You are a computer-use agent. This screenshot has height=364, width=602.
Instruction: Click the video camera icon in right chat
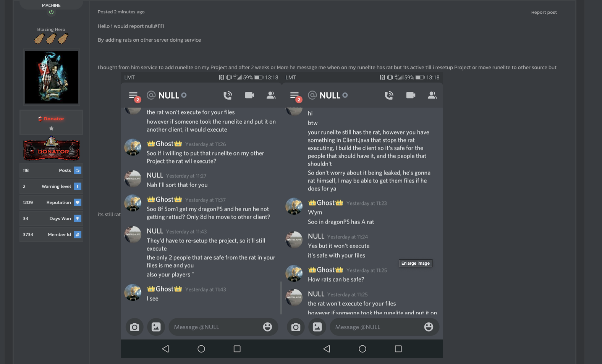coord(411,95)
